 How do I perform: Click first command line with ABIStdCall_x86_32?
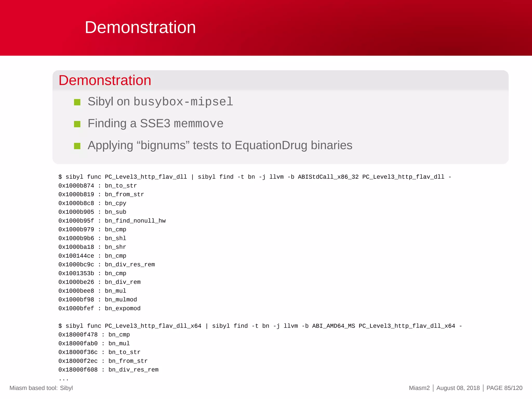(x=255, y=177)
